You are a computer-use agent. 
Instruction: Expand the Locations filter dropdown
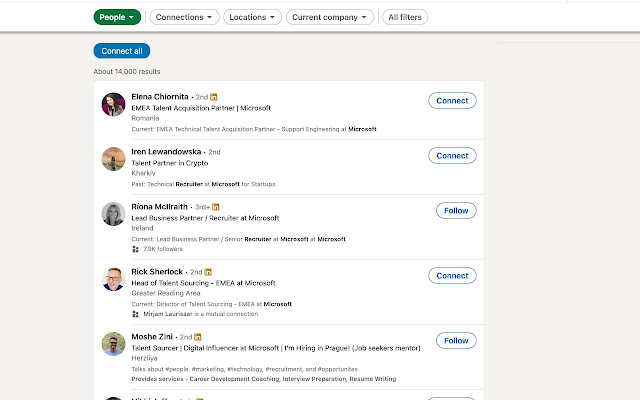pos(252,17)
